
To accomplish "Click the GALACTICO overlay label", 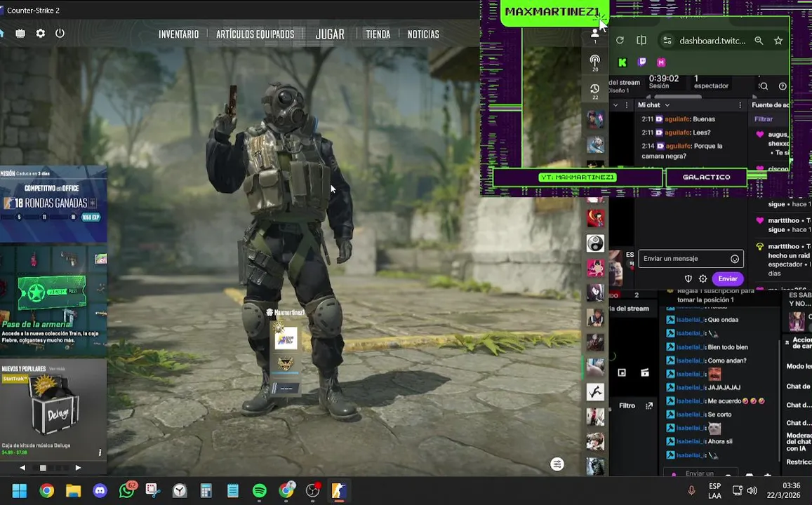I will point(706,177).
